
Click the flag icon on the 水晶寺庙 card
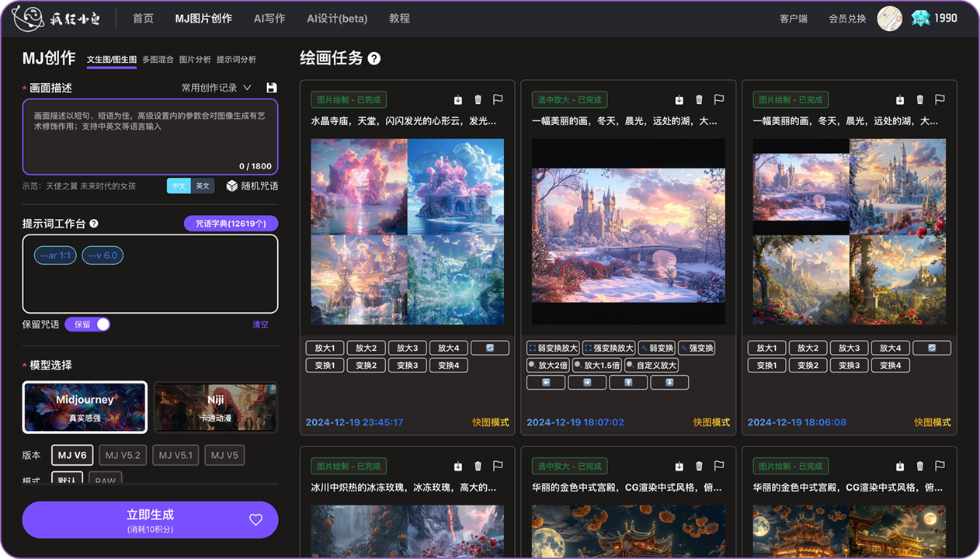[498, 99]
